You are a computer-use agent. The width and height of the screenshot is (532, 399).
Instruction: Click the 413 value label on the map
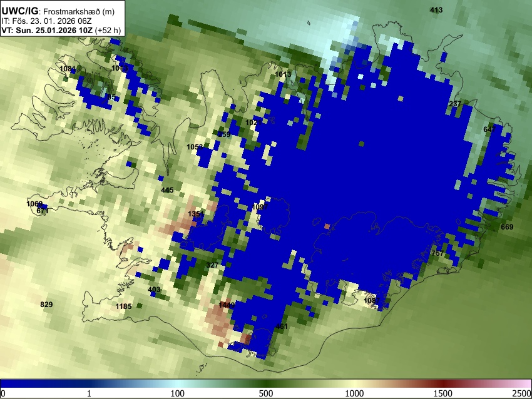pos(436,10)
